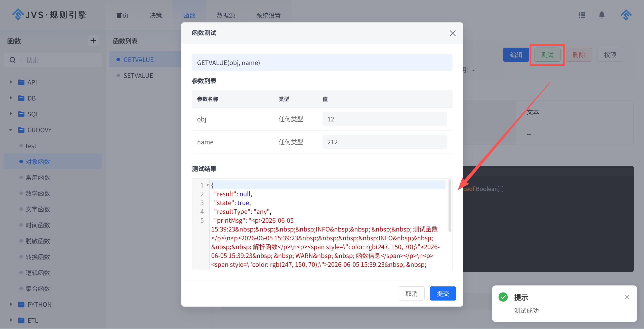This screenshot has width=644, height=329.
Task: Select 时间函数 in the tree
Action: [38, 225]
